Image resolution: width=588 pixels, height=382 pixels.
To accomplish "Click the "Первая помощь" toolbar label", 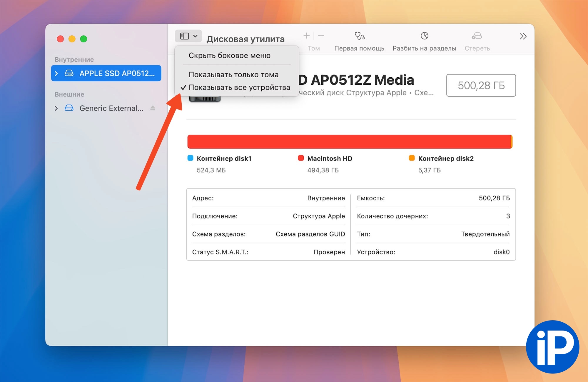I will coord(359,49).
